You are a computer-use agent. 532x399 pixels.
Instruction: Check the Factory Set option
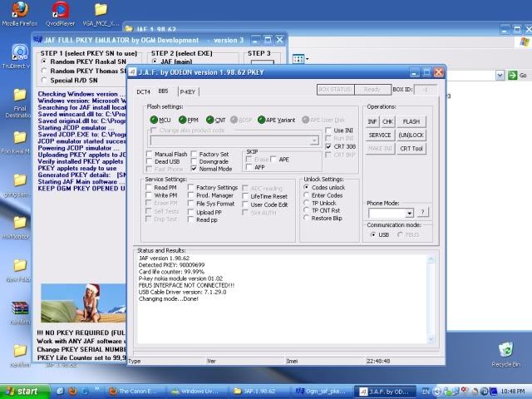pos(194,154)
